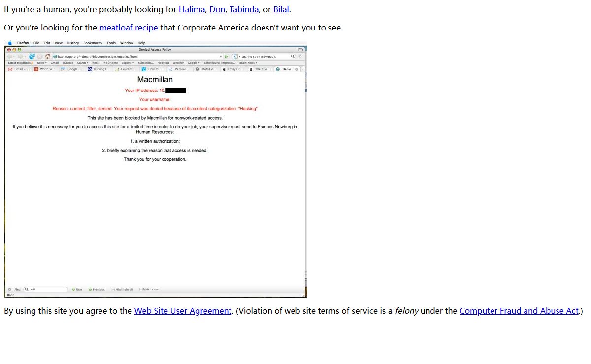Viewport: 591px width, 364px height.
Task: Open the Don link
Action: tap(217, 9)
